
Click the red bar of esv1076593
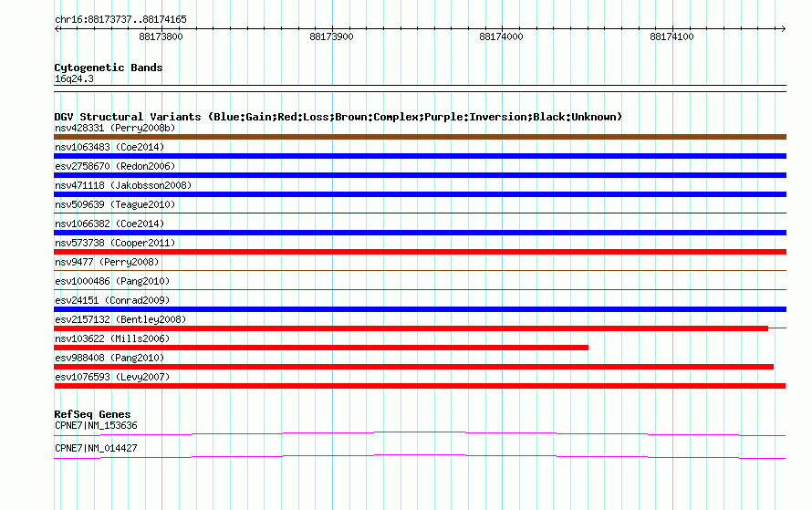pos(420,386)
